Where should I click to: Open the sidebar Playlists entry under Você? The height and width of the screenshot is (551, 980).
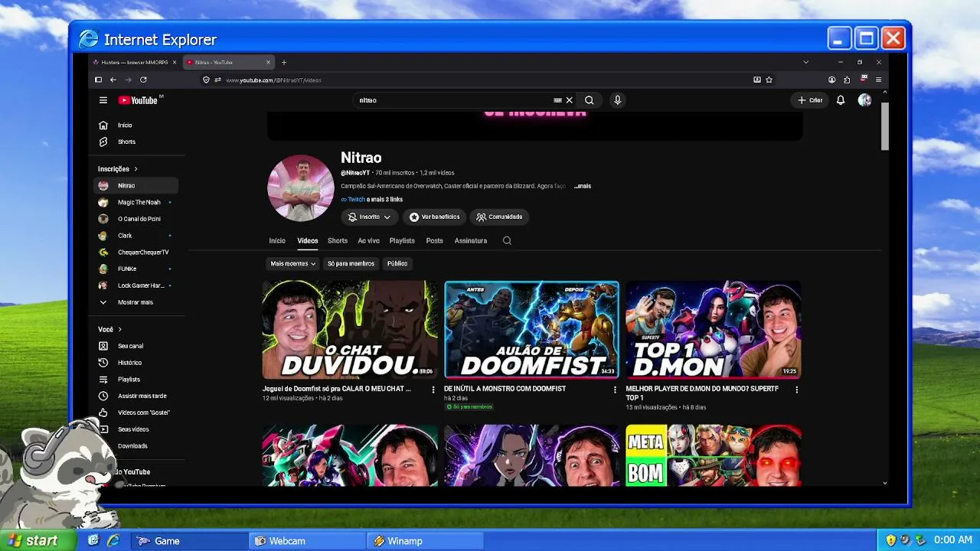(x=136, y=380)
